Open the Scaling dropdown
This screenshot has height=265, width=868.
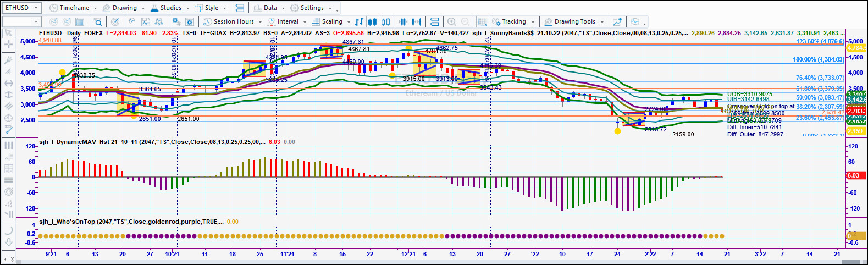[x=331, y=21]
